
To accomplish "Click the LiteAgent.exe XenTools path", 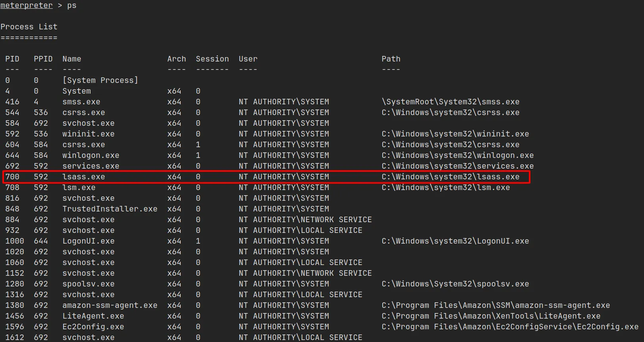I will pos(491,316).
